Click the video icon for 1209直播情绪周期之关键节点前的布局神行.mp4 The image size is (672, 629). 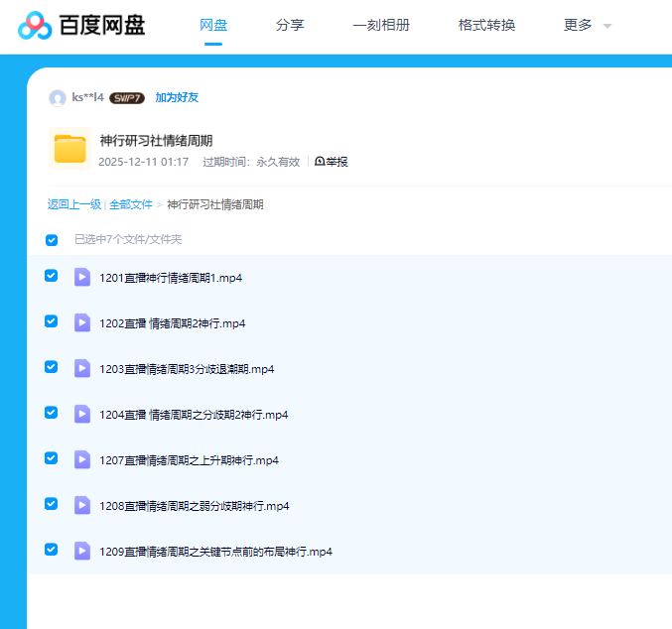point(82,551)
